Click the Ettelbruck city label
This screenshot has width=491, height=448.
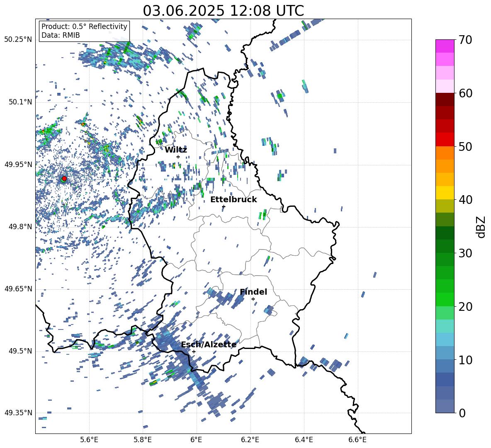pyautogui.click(x=233, y=200)
